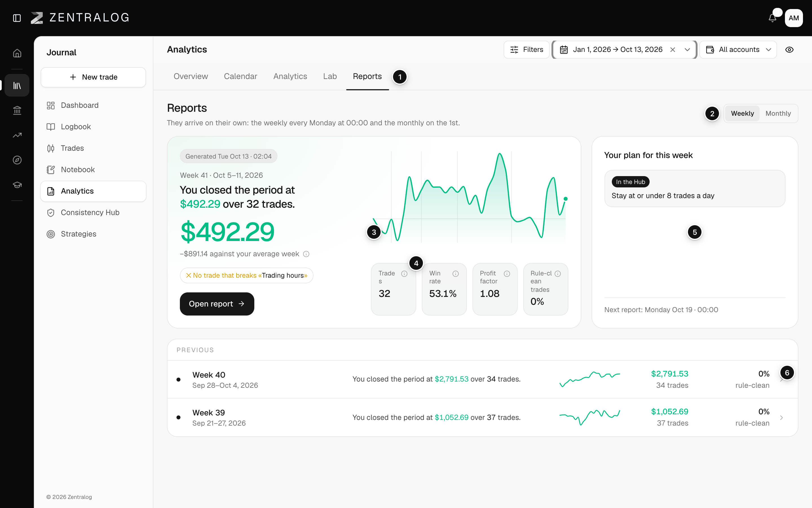Open the notifications bell
The height and width of the screenshot is (508, 812).
[773, 18]
